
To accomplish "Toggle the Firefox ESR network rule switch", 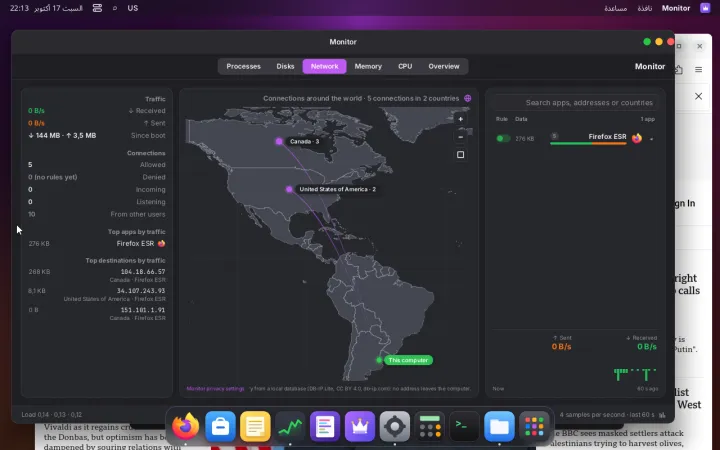I will tap(503, 138).
